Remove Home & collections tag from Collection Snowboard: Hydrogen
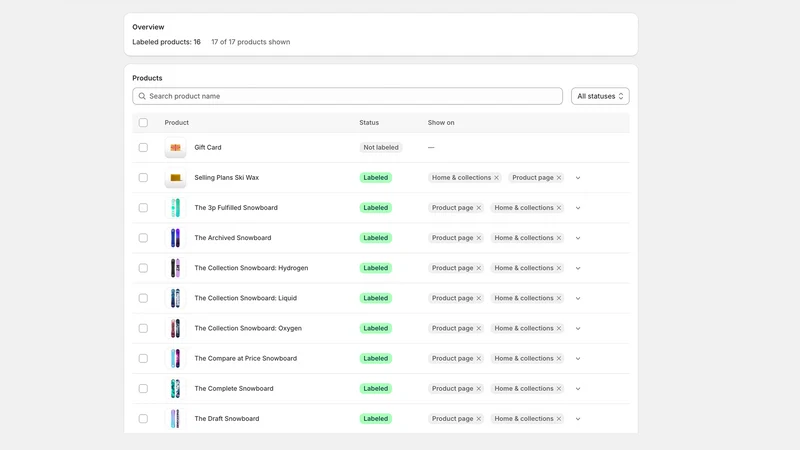 point(559,268)
